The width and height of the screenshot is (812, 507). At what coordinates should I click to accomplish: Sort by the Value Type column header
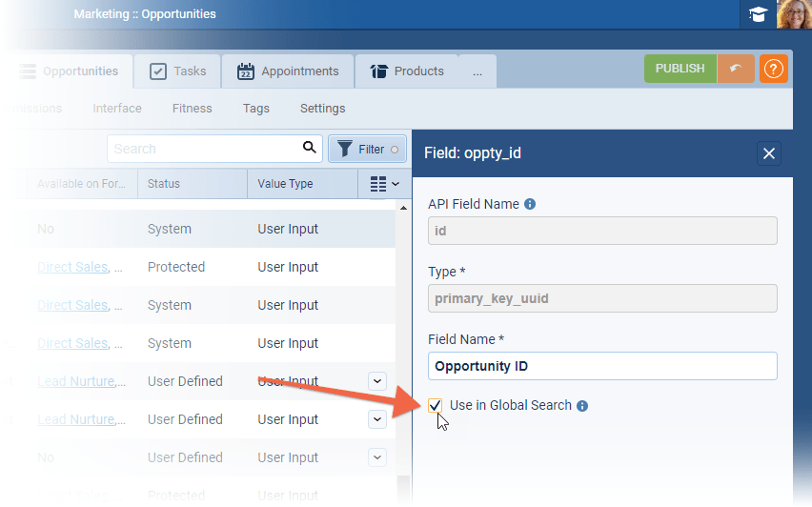point(285,184)
